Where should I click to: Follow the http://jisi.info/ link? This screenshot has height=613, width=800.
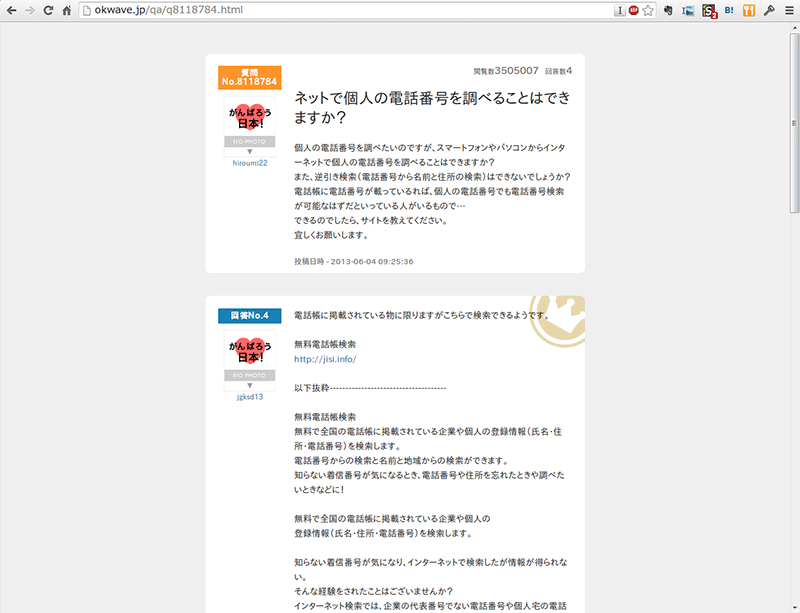click(x=325, y=359)
